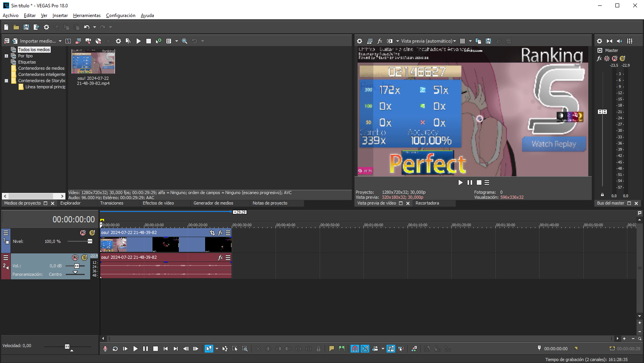Switch to the Transiciones tab
This screenshot has height=363, width=644.
coord(112,203)
